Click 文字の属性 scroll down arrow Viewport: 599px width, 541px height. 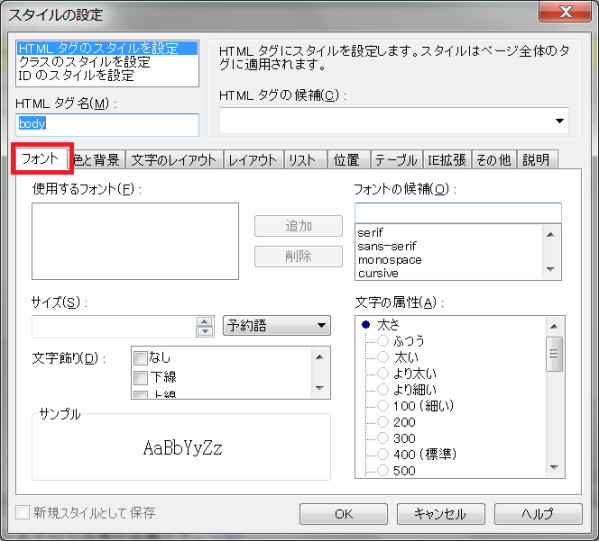click(554, 467)
